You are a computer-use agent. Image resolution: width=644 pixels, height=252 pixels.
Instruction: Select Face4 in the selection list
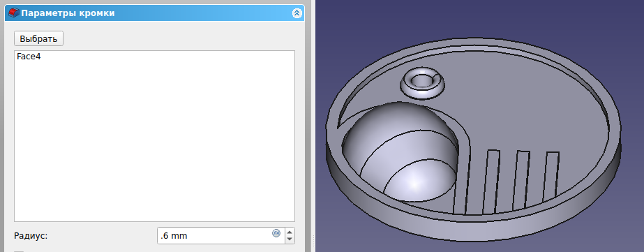pos(29,57)
